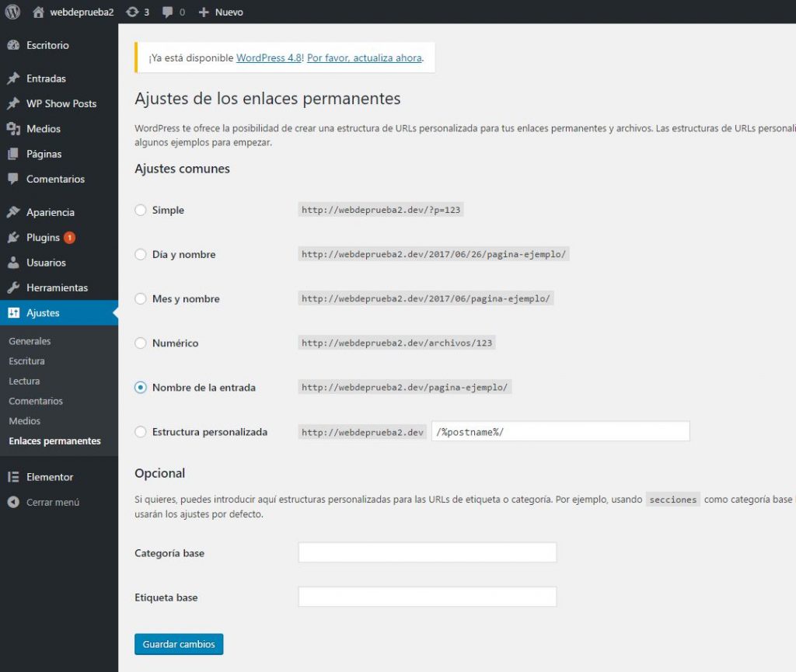Click the Comentarios bubble icon in main menu
The image size is (796, 672).
tap(14, 179)
